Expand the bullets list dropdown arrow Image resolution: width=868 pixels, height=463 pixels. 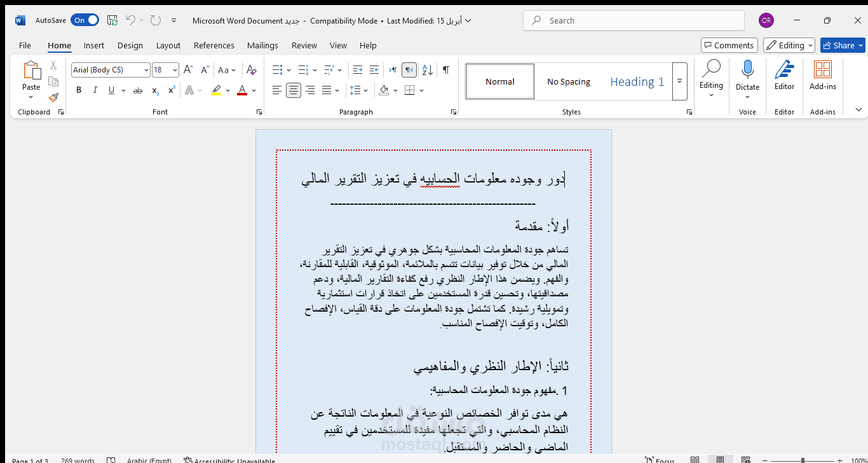click(x=289, y=70)
